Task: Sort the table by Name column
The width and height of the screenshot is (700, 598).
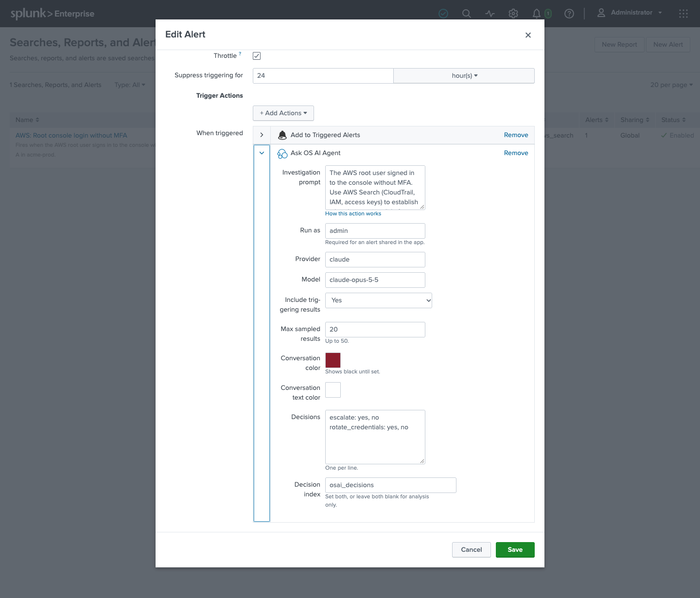Action: tap(27, 120)
